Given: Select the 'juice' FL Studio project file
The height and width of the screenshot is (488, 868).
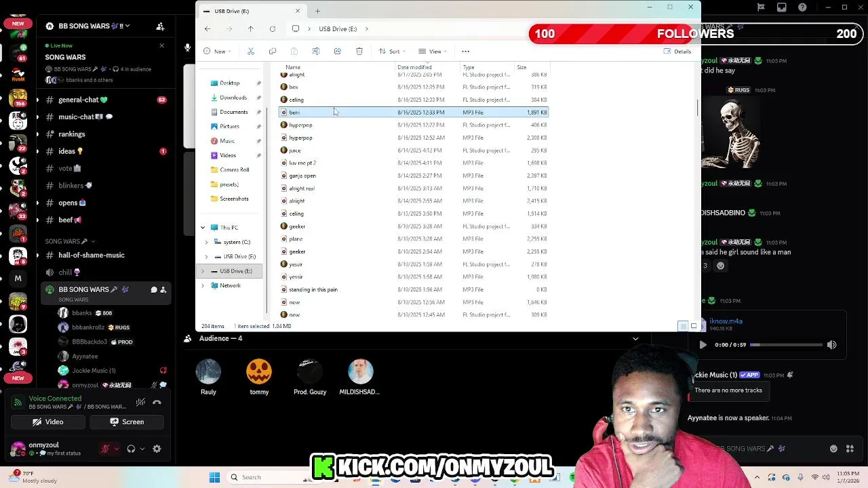Looking at the screenshot, I should click(x=414, y=150).
